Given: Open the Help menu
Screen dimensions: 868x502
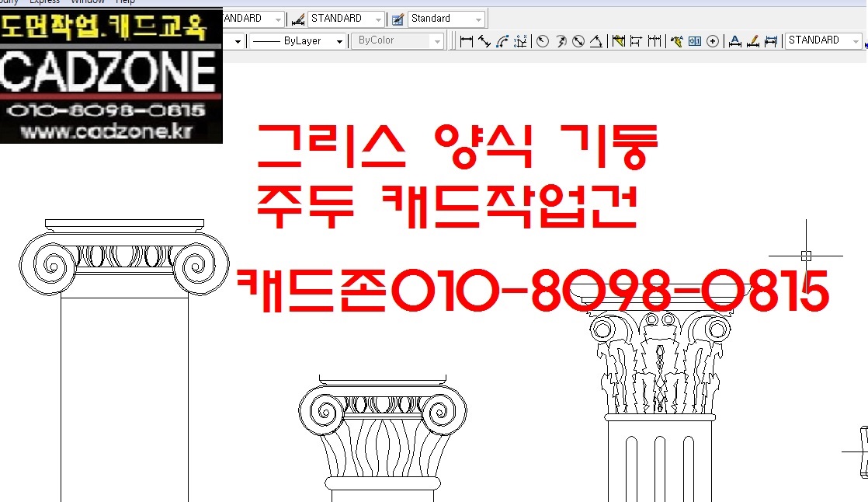Looking at the screenshot, I should coord(125,2).
